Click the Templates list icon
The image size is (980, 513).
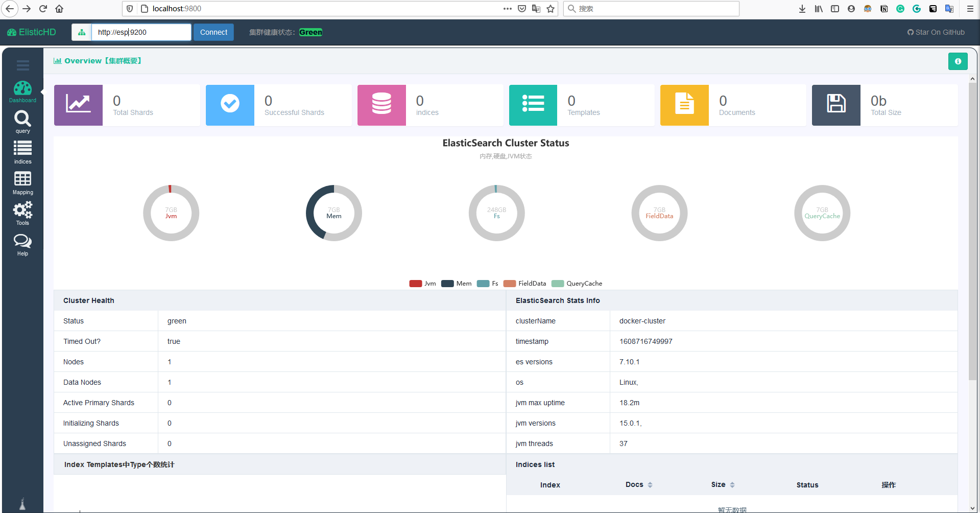533,105
